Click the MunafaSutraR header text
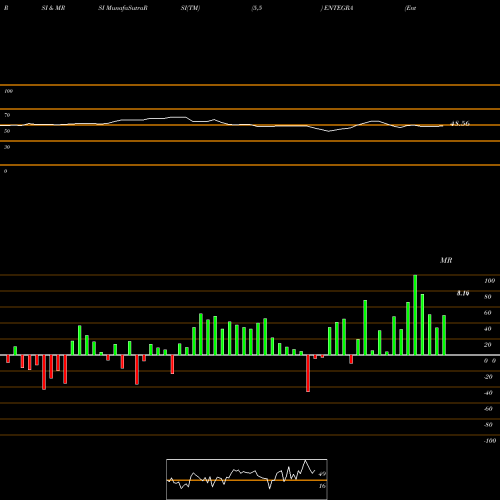Image resolution: width=500 pixels, height=500 pixels. pos(126,8)
